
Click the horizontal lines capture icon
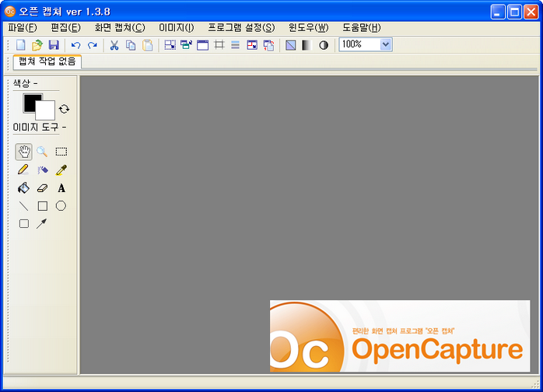[236, 45]
